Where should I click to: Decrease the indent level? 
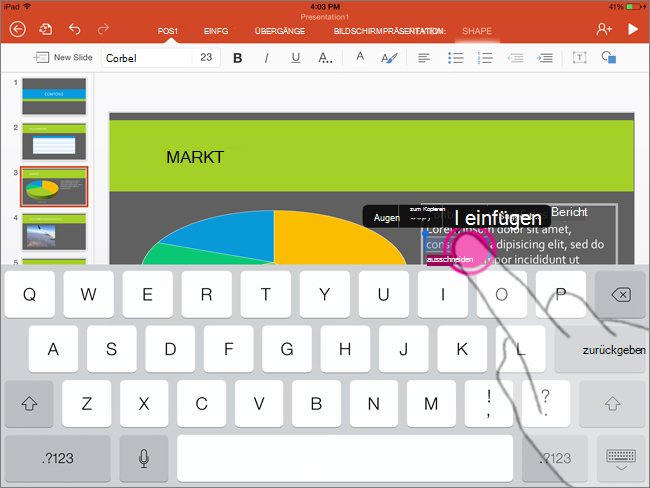[x=515, y=58]
